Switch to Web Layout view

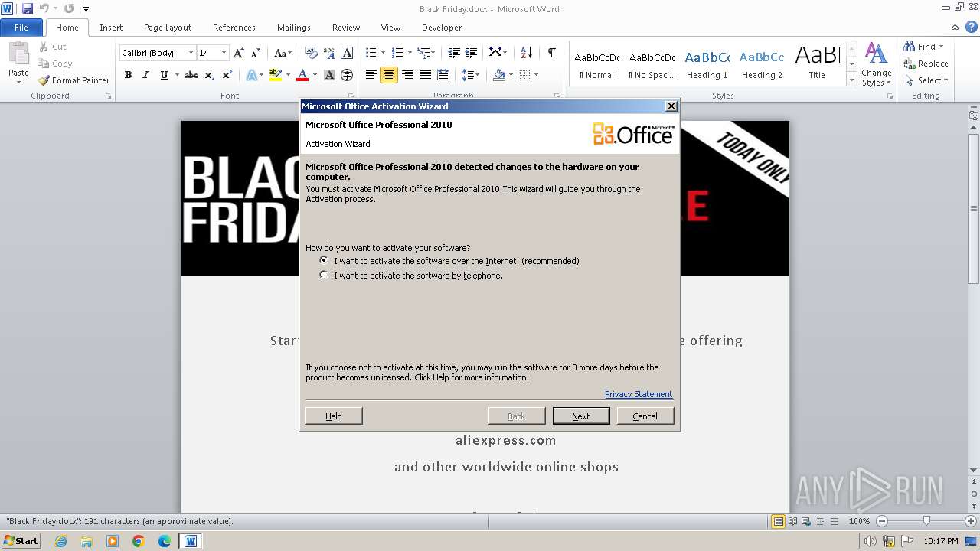(805, 521)
